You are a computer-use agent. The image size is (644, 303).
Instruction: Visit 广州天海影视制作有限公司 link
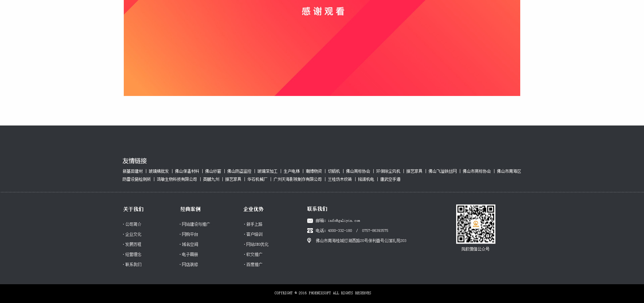[298, 180]
